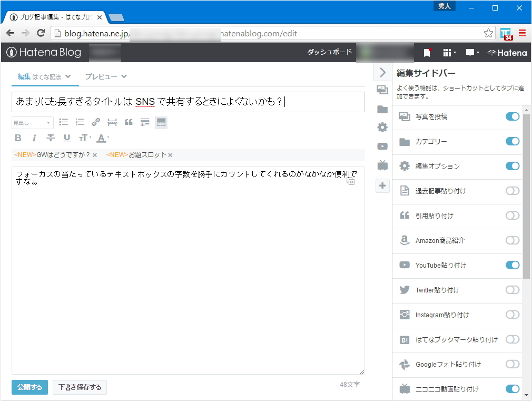Insert an unordered list
The image size is (532, 401).
pyautogui.click(x=64, y=122)
